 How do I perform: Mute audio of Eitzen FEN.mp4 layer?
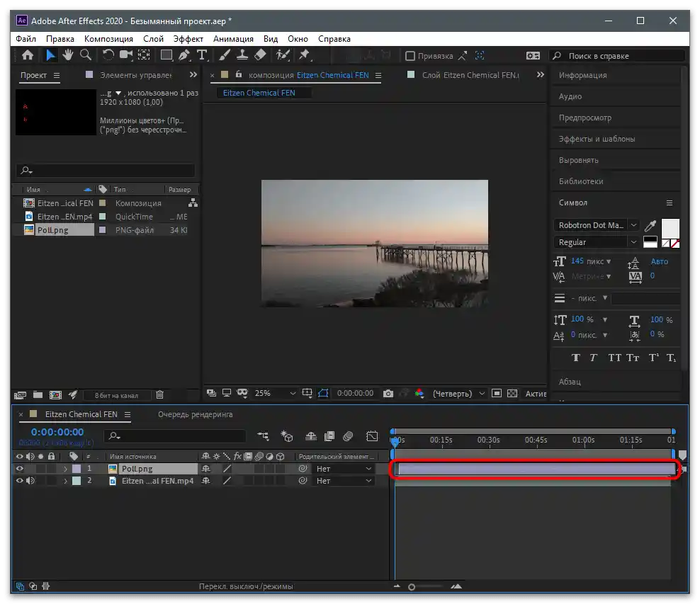click(30, 481)
